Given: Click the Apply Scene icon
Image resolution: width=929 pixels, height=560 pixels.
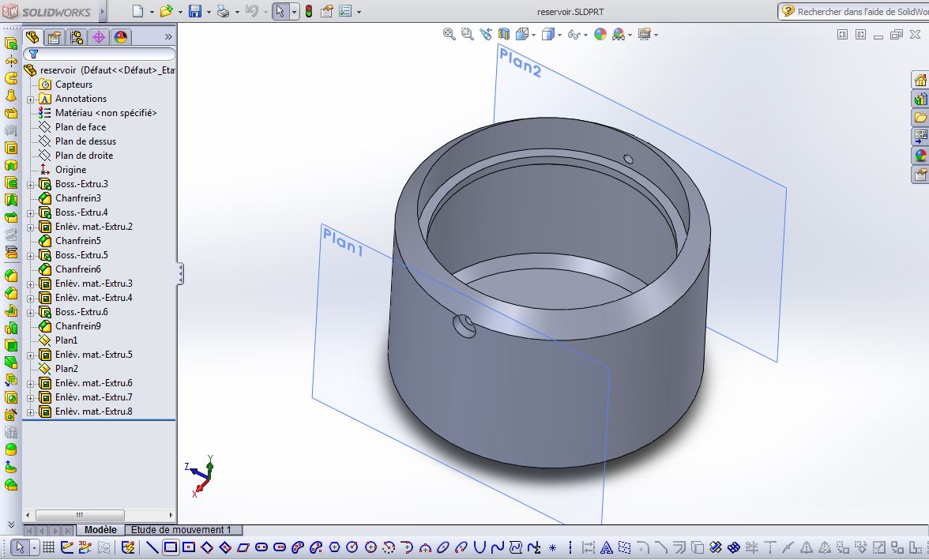Looking at the screenshot, I should (x=619, y=35).
